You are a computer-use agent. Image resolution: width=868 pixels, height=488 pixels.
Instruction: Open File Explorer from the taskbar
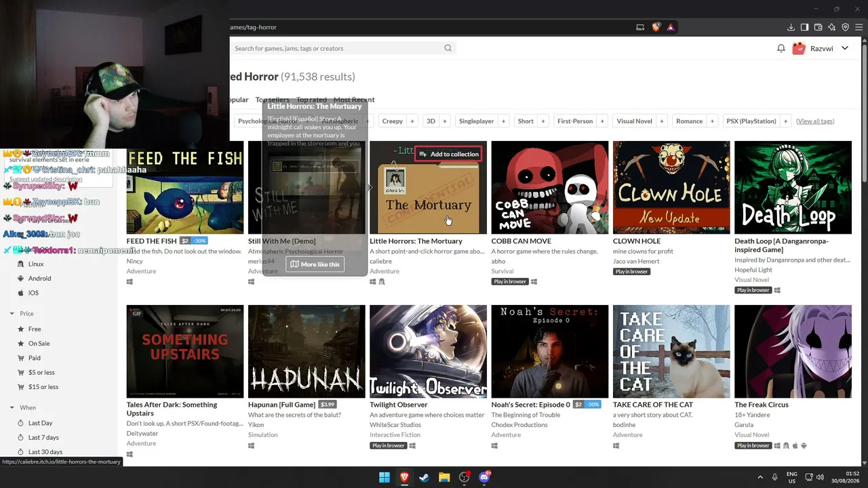(x=444, y=477)
